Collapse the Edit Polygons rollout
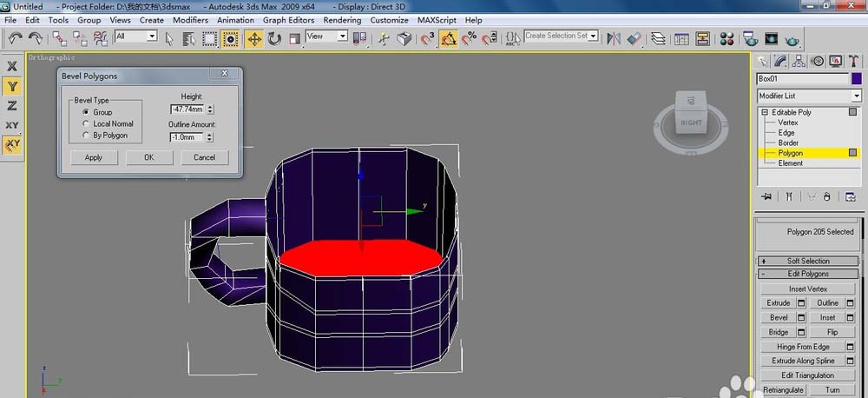 click(x=808, y=274)
